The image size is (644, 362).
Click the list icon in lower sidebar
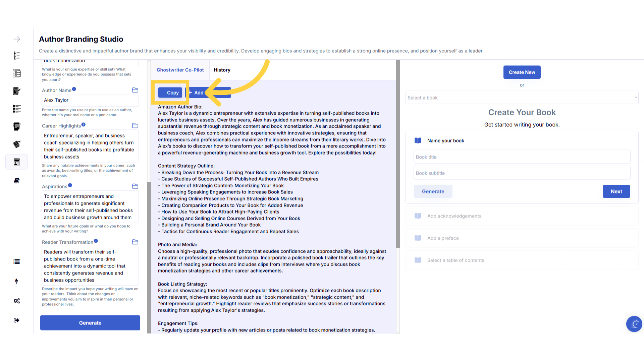click(16, 262)
